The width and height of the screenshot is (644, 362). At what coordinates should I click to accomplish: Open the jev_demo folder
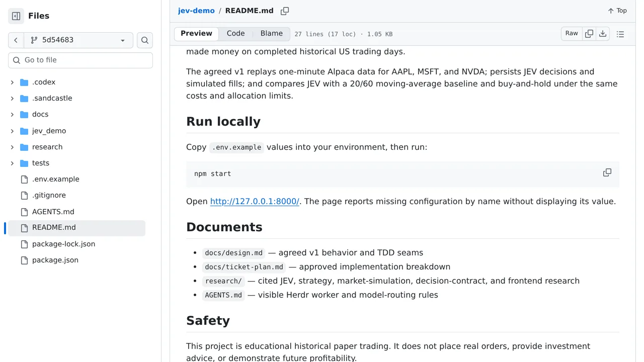click(49, 131)
